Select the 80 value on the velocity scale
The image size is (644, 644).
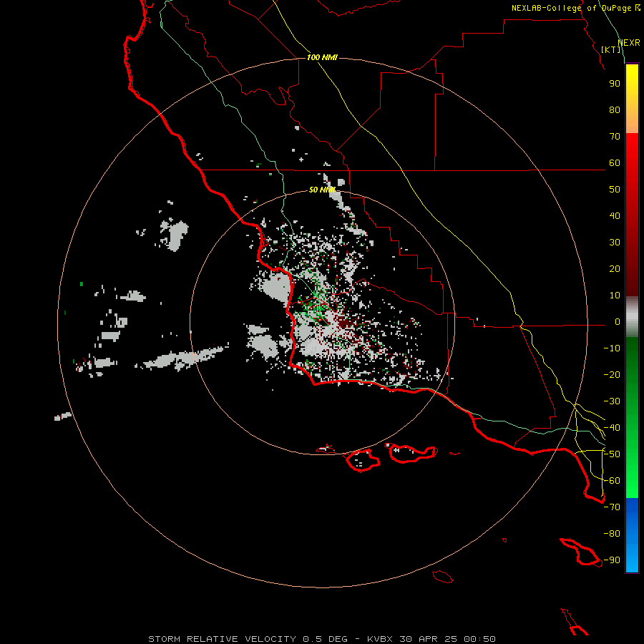point(615,110)
